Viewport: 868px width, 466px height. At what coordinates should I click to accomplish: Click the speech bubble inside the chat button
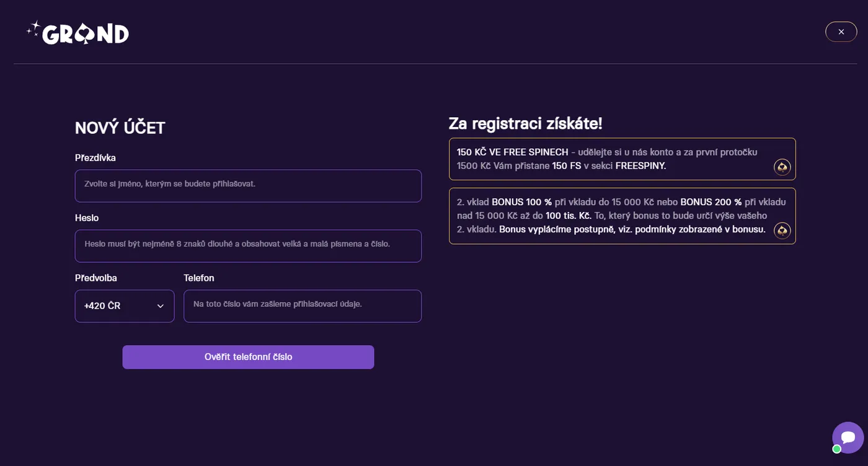pos(848,437)
